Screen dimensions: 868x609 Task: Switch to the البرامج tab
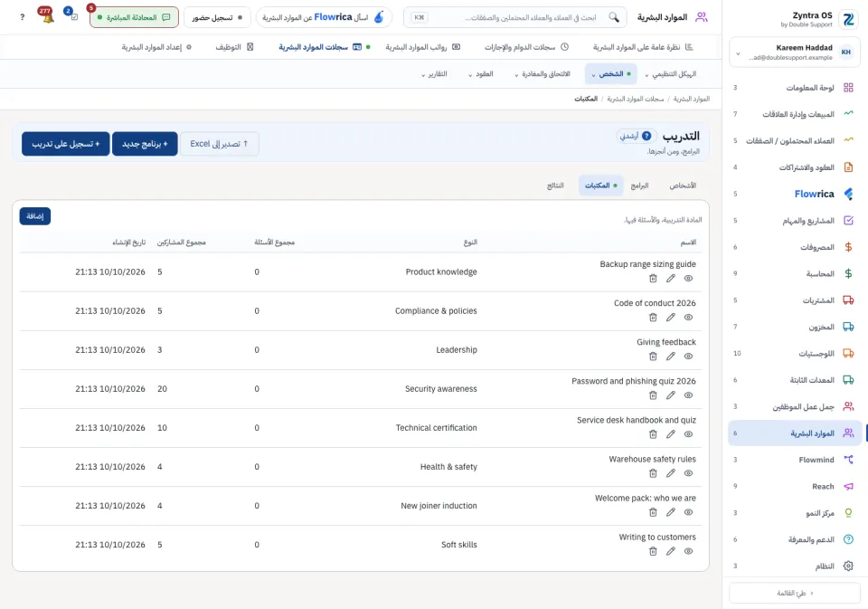(639, 186)
